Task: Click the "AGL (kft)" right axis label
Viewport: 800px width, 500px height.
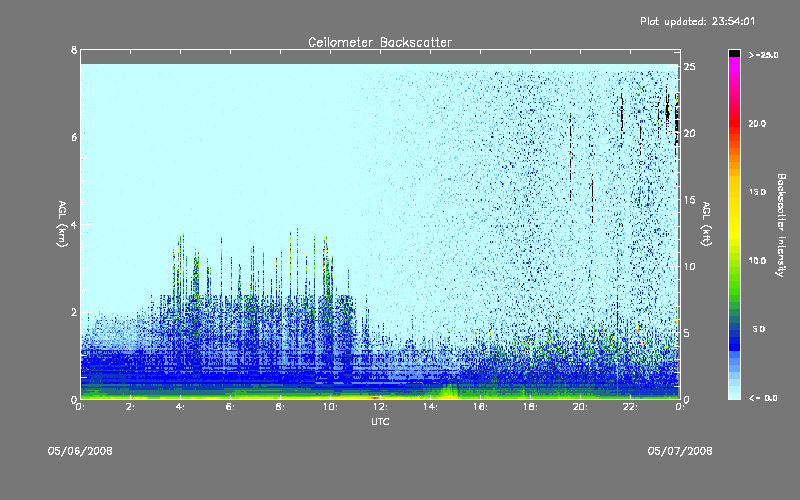Action: pos(707,224)
